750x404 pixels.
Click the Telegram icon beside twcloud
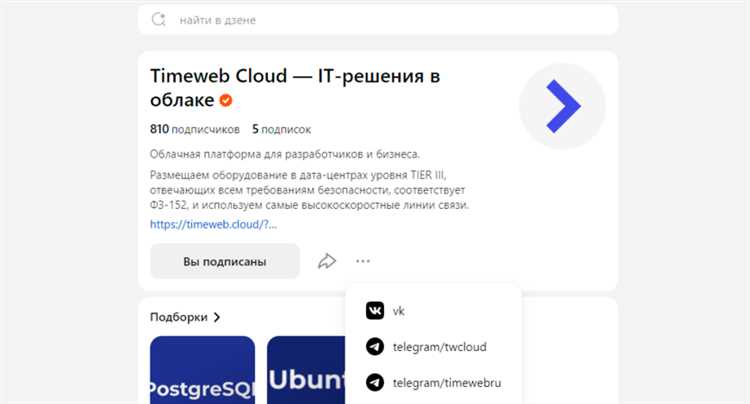point(375,347)
